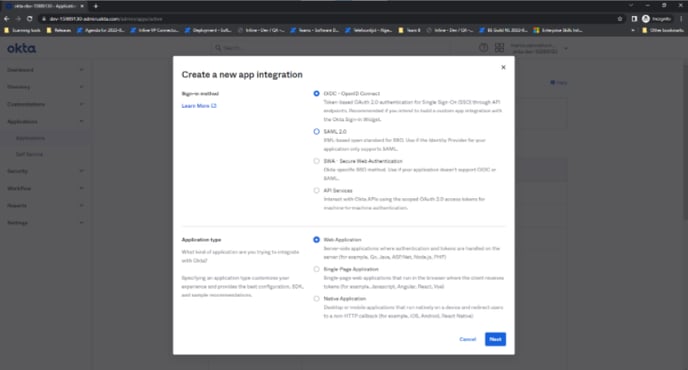688x370 pixels.
Task: Open the browser side panel icon
Action: click(634, 19)
